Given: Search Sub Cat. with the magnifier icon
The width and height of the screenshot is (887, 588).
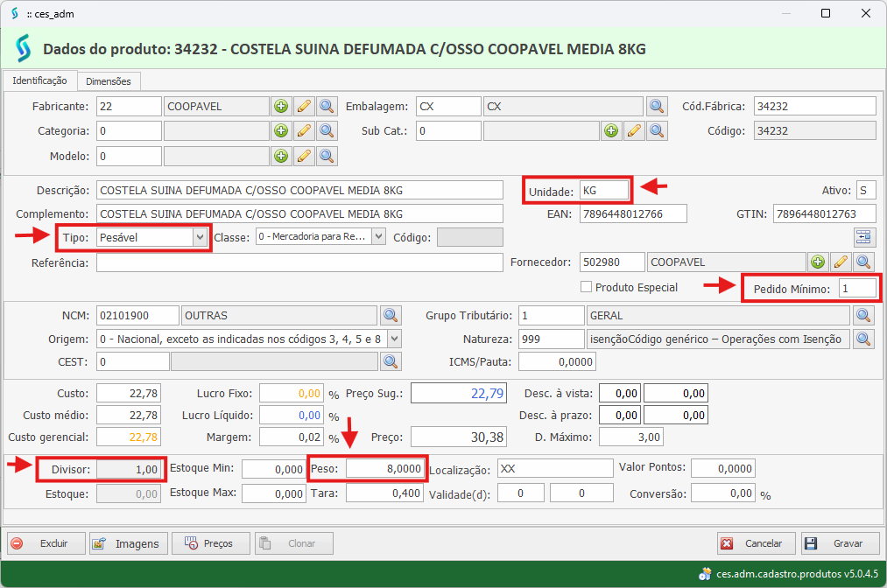Looking at the screenshot, I should point(657,130).
